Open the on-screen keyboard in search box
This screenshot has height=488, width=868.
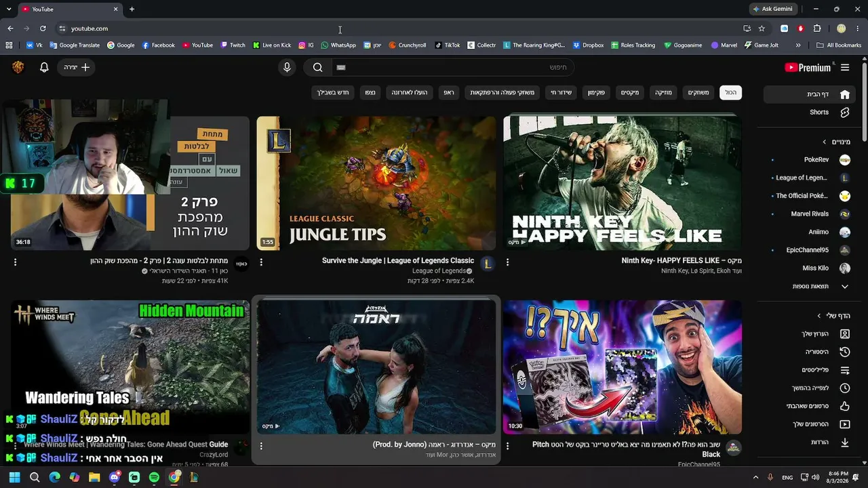pos(341,67)
